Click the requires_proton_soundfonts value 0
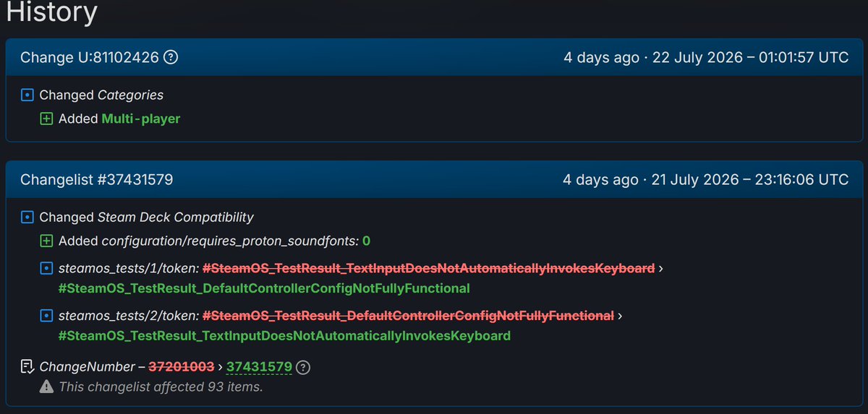 coord(366,241)
